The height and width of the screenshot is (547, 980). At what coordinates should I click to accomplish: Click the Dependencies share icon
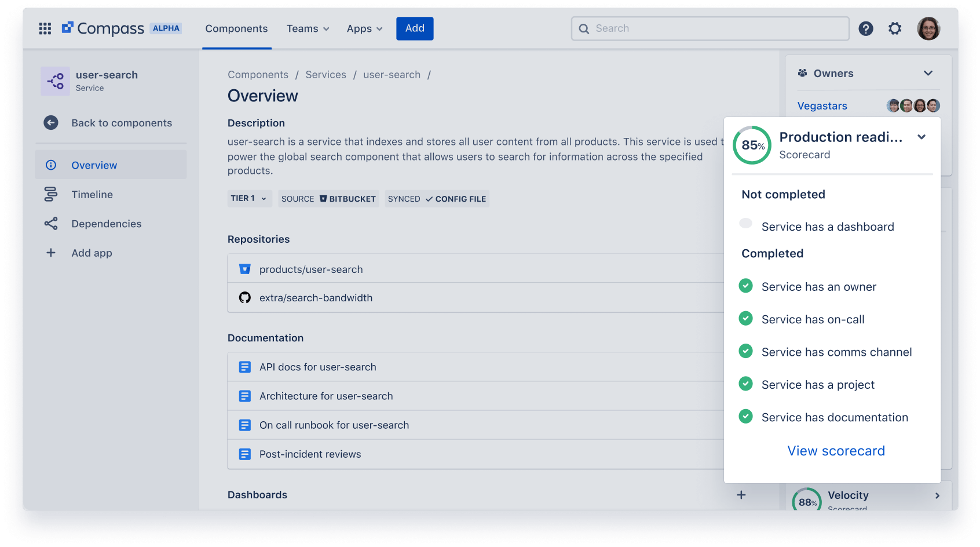click(x=51, y=223)
